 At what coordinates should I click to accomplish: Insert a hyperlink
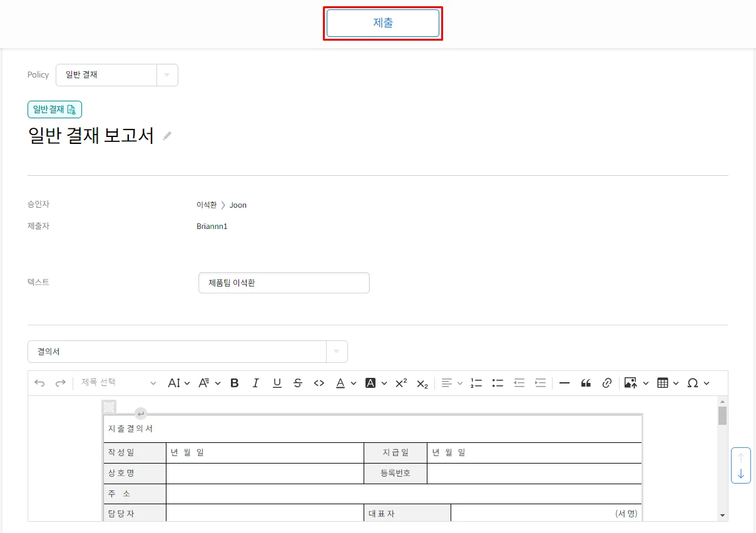tap(606, 383)
